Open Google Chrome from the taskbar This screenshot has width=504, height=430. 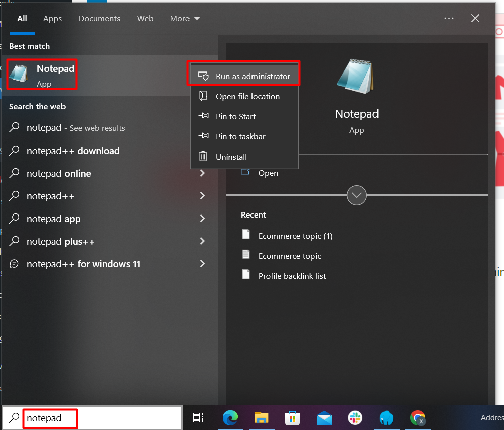(418, 418)
